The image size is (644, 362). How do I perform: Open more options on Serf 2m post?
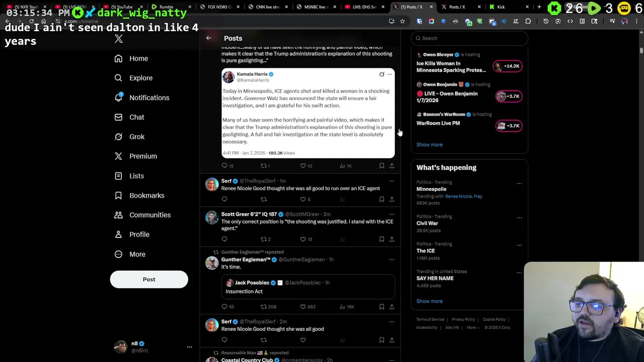tap(392, 322)
